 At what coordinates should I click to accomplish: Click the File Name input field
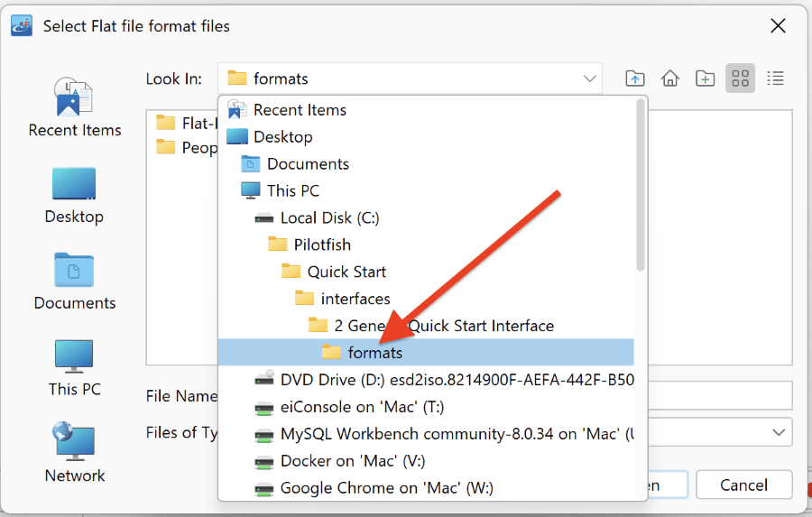pyautogui.click(x=720, y=395)
